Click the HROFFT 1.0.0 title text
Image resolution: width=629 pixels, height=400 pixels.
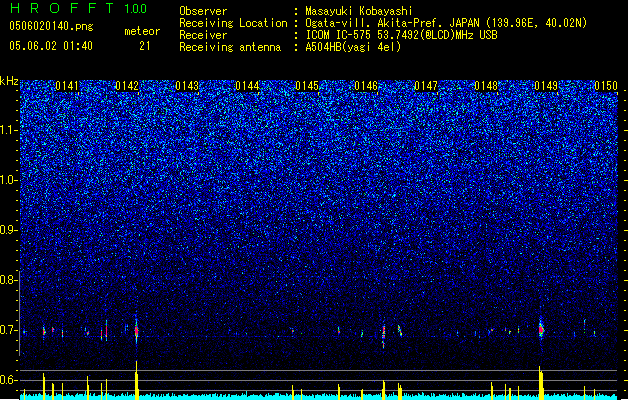pyautogui.click(x=78, y=8)
